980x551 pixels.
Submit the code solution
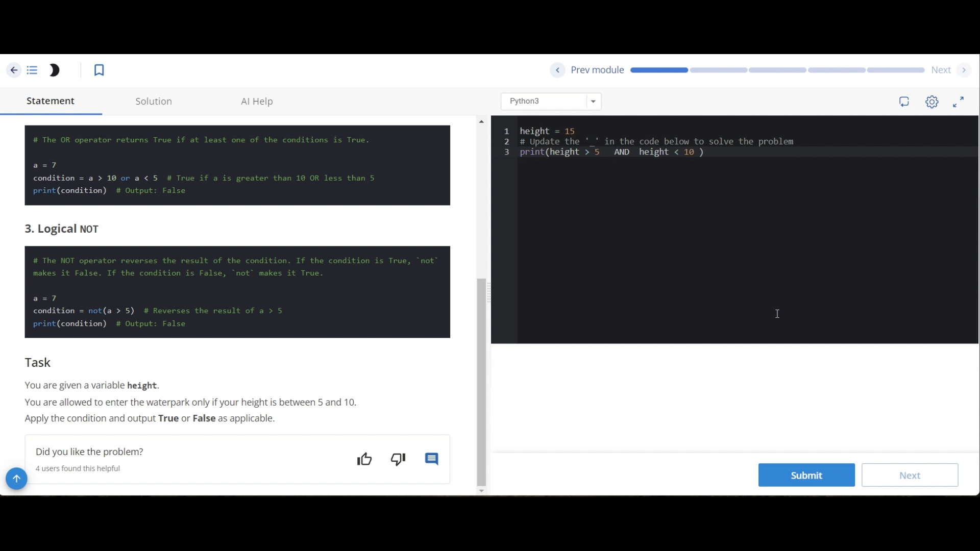[806, 475]
